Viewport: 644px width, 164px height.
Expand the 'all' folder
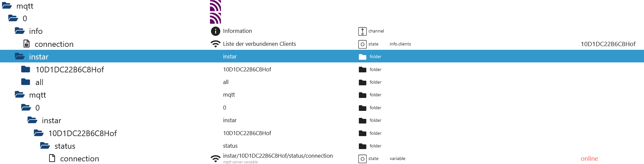(26, 82)
